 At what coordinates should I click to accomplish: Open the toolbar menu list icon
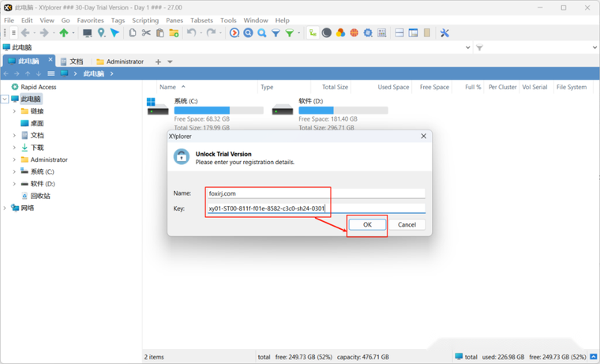point(13,33)
